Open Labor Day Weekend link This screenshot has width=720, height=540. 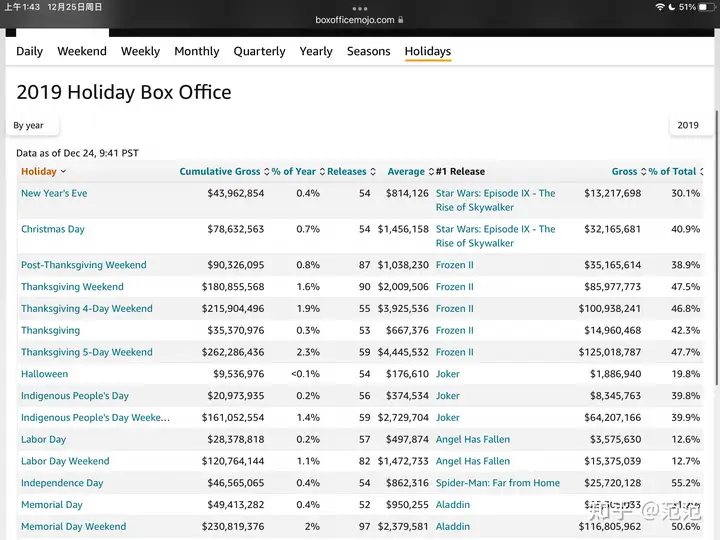[65, 461]
